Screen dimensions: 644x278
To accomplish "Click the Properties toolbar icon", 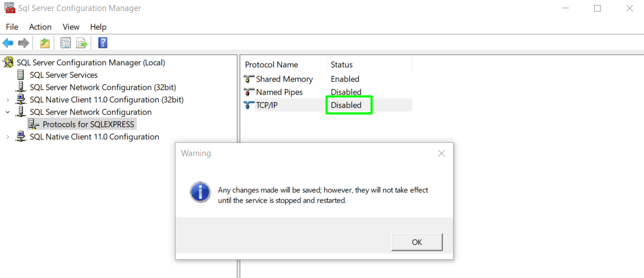I will point(66,42).
